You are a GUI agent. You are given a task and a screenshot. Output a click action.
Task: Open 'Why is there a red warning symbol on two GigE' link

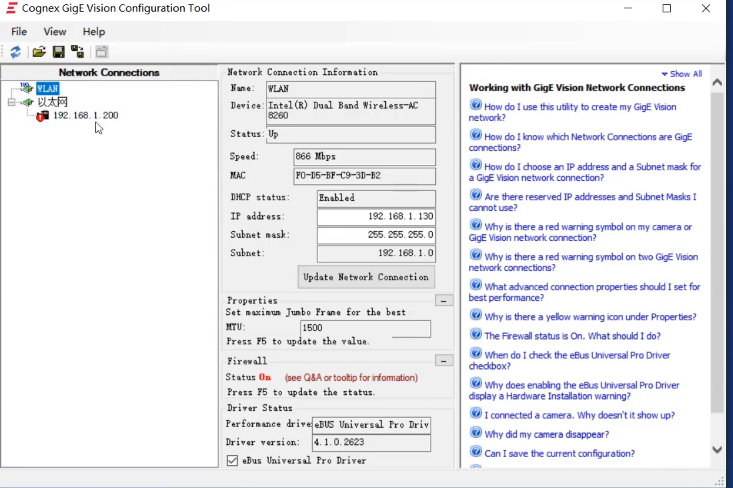583,262
